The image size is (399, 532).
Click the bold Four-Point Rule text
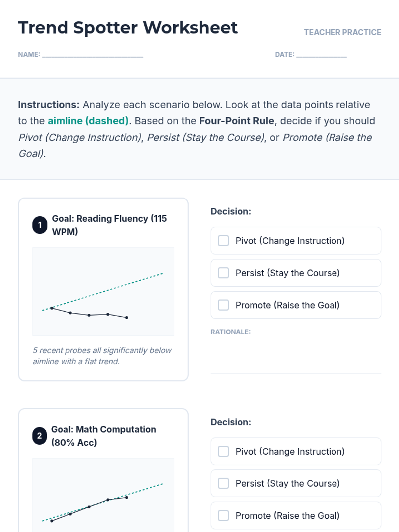click(x=237, y=121)
